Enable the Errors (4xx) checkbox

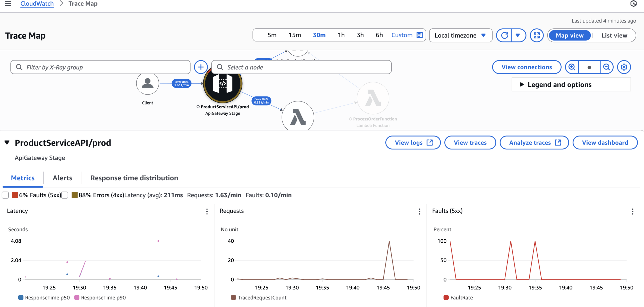click(65, 195)
